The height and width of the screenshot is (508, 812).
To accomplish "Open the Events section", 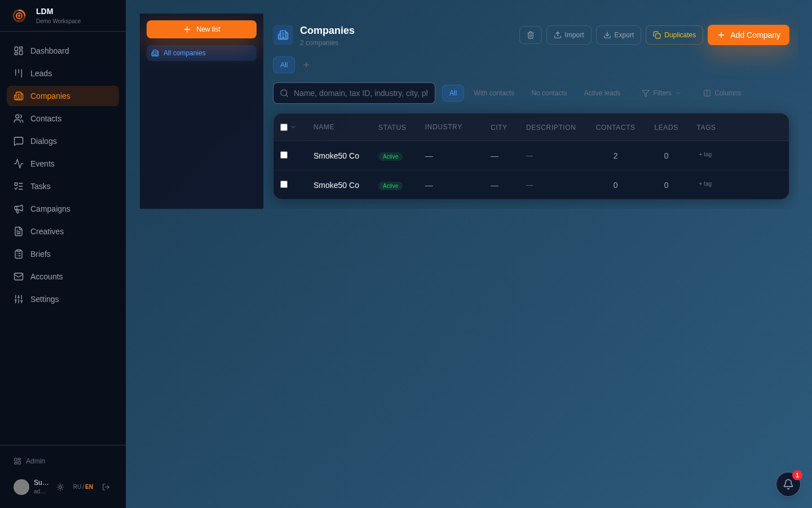I will [63, 164].
